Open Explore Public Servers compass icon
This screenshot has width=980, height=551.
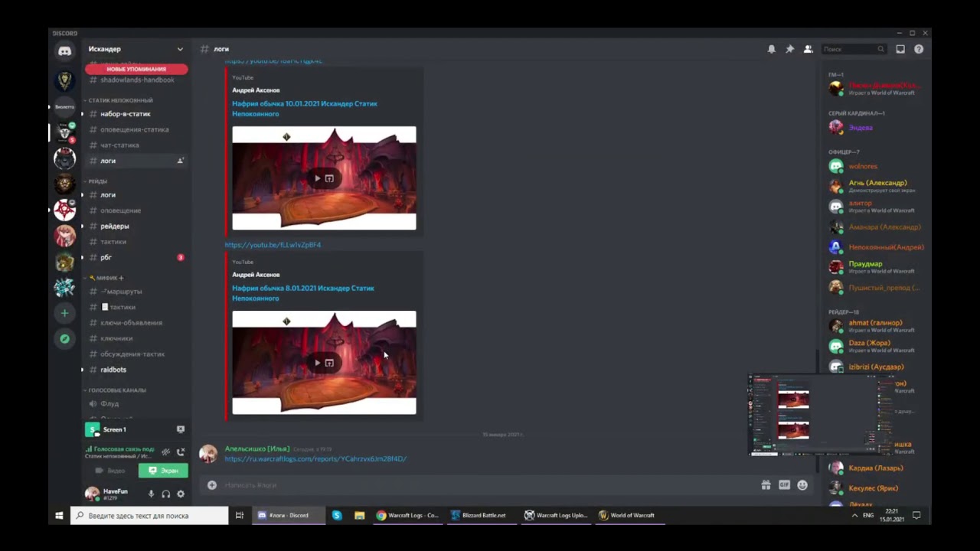[65, 338]
